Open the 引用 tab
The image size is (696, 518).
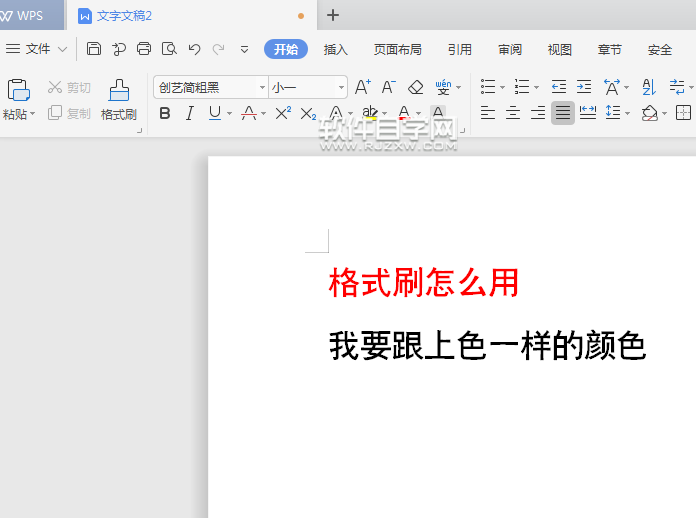pyautogui.click(x=459, y=49)
